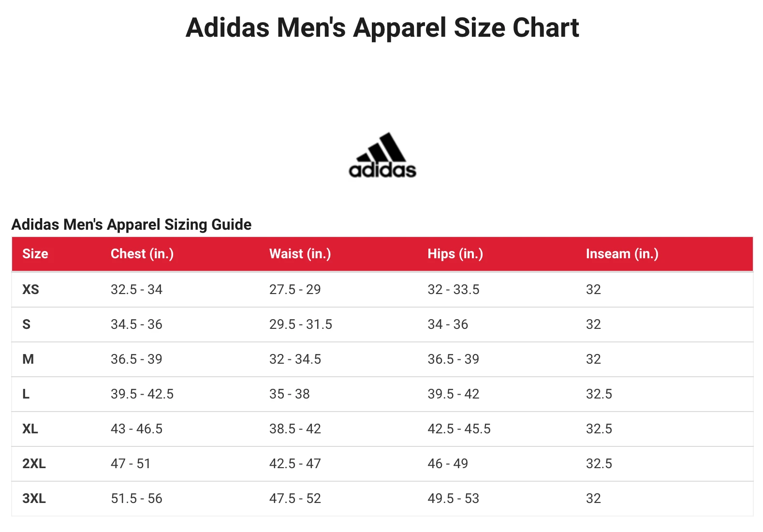763x532 pixels.
Task: Click chest value 39.5 - 42.5
Action: (142, 394)
